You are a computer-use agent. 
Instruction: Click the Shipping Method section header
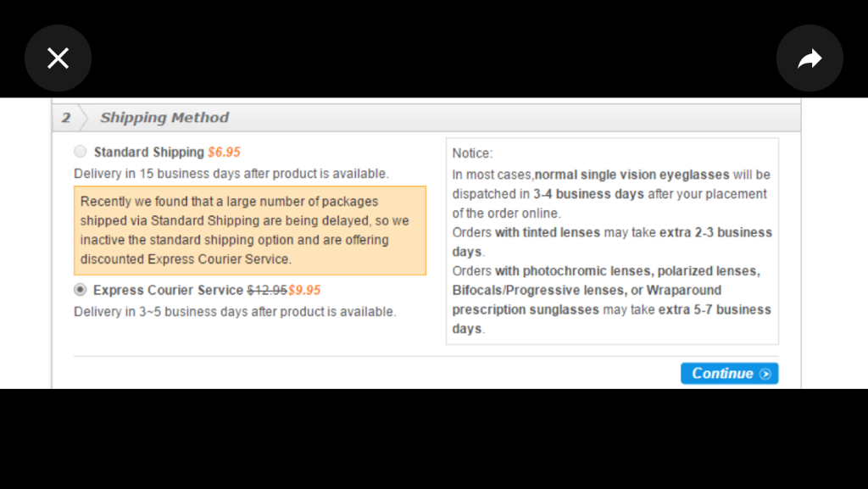(164, 118)
